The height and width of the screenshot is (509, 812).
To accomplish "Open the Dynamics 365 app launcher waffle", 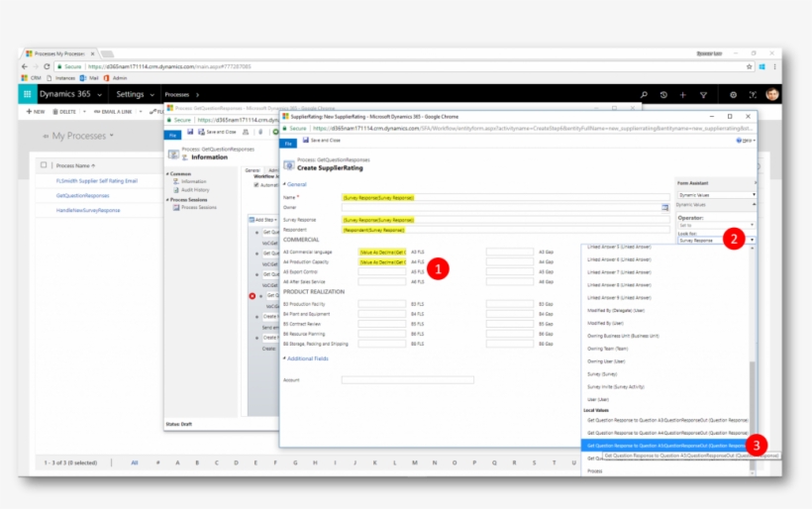I will pyautogui.click(x=27, y=94).
